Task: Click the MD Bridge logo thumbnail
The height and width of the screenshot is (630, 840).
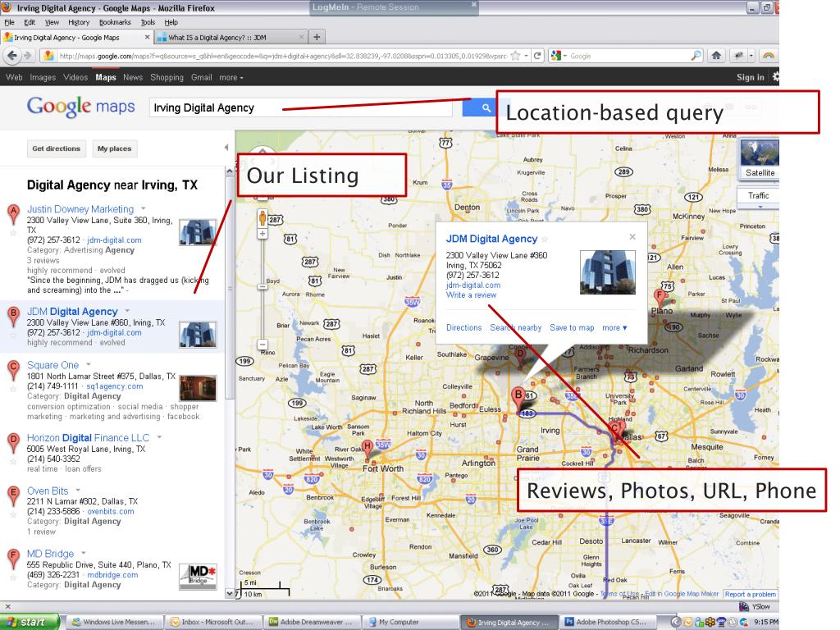Action: click(198, 577)
